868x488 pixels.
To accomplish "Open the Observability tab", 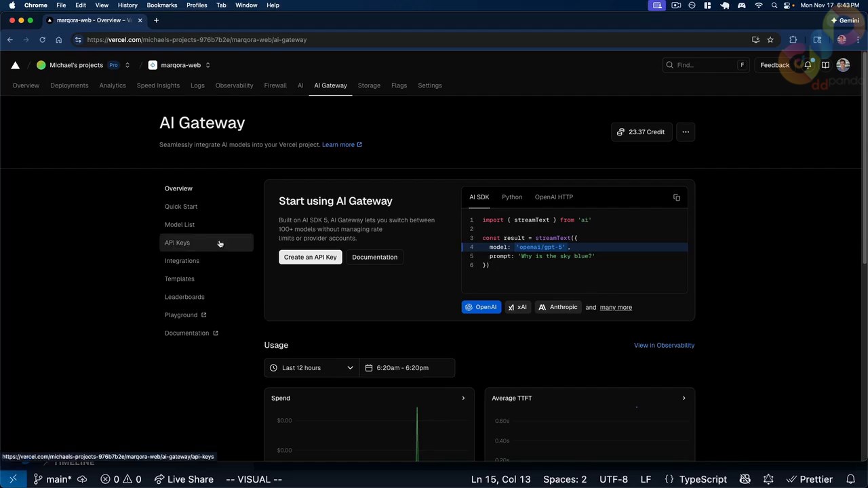I will (234, 85).
